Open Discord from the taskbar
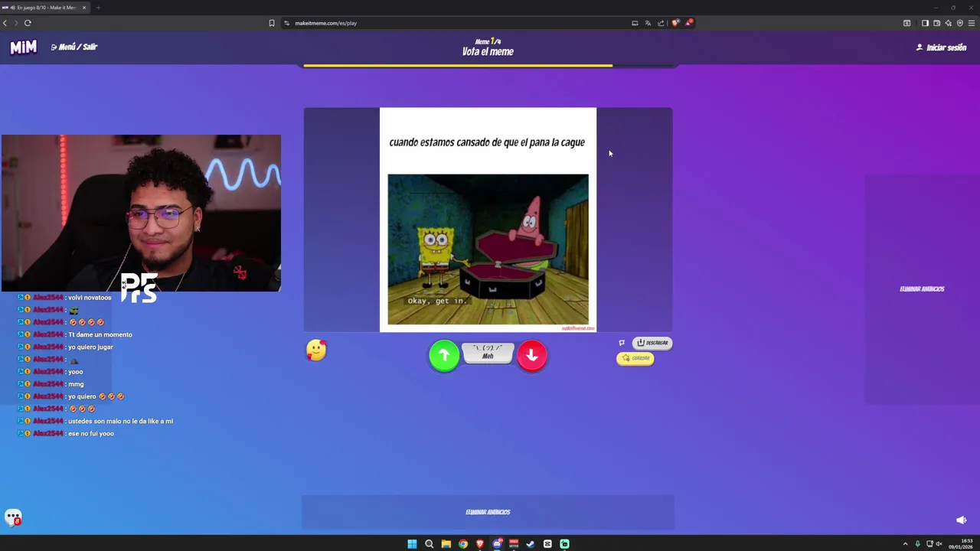 click(496, 544)
